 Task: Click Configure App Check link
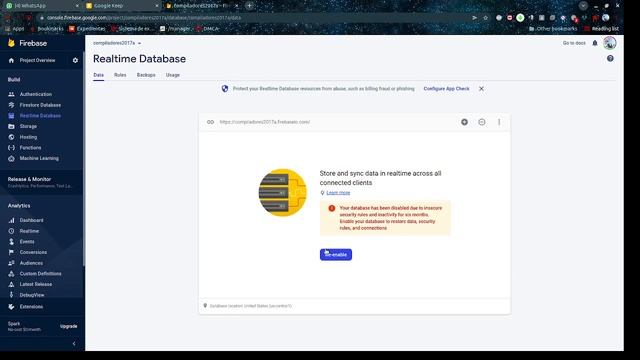point(446,89)
